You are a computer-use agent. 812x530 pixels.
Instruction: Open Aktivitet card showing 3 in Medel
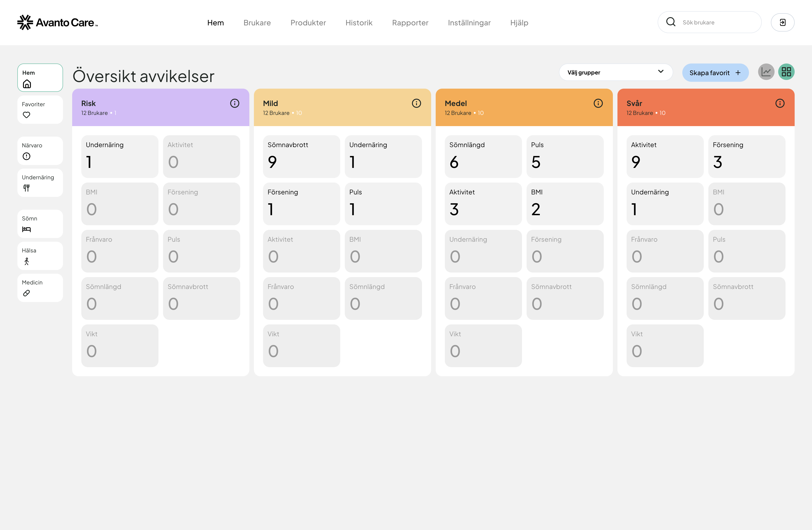click(x=483, y=204)
